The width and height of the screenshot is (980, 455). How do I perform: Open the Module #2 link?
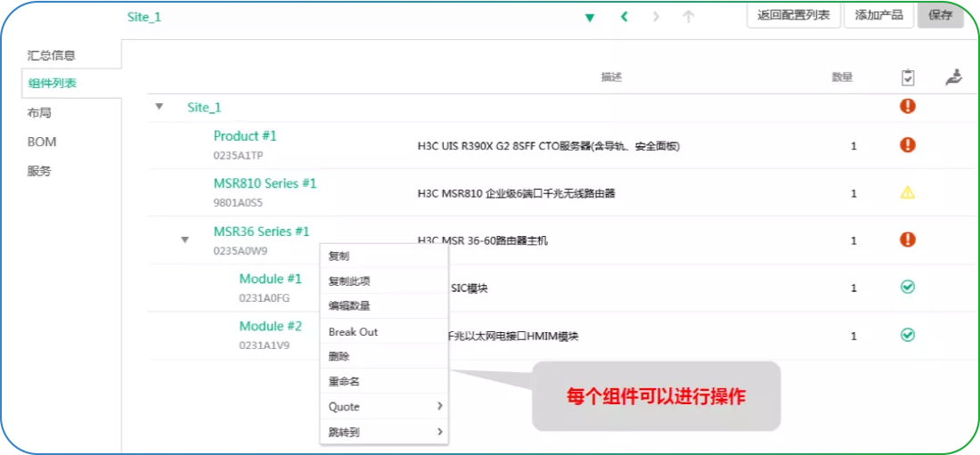271,326
